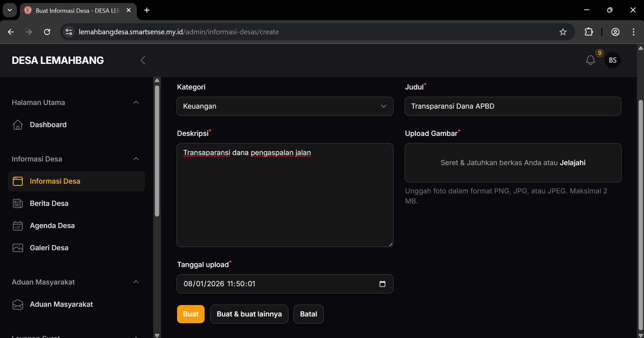
Task: Collapse the sidebar with the chevron arrow
Action: click(143, 60)
